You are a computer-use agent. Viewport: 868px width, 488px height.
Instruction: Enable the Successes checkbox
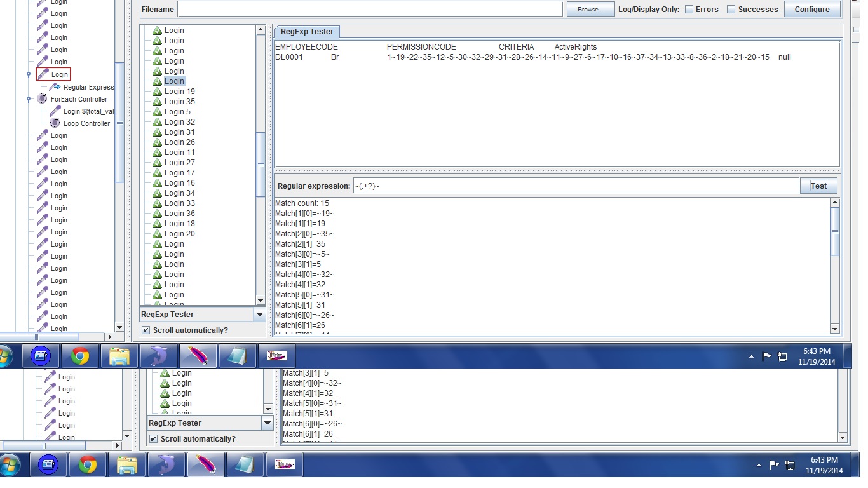(731, 10)
